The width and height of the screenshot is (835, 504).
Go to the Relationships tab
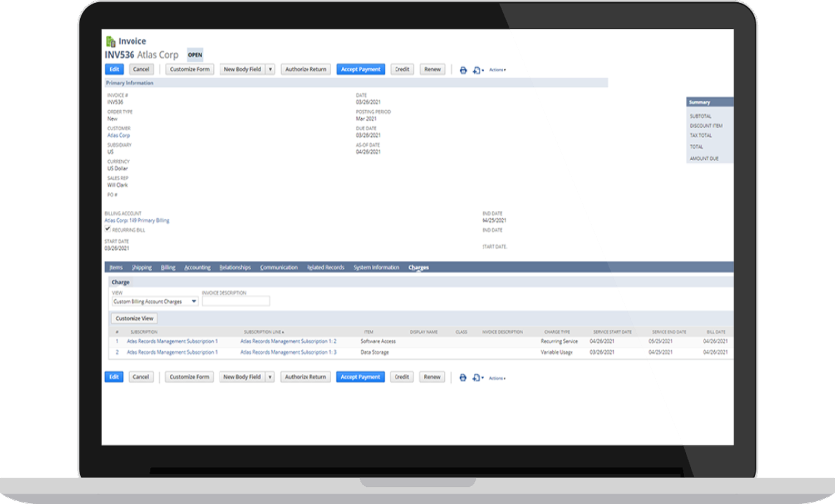coord(235,268)
